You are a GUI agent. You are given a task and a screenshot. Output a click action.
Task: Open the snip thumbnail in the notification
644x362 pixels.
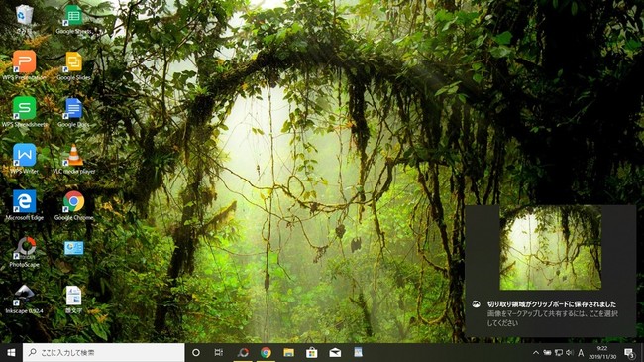coord(550,248)
